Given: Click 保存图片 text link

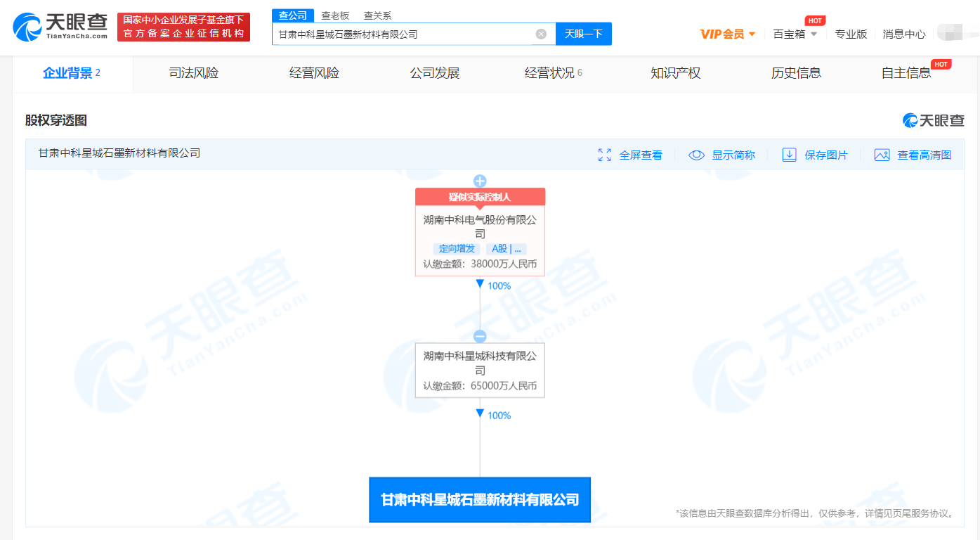Looking at the screenshot, I should [826, 155].
